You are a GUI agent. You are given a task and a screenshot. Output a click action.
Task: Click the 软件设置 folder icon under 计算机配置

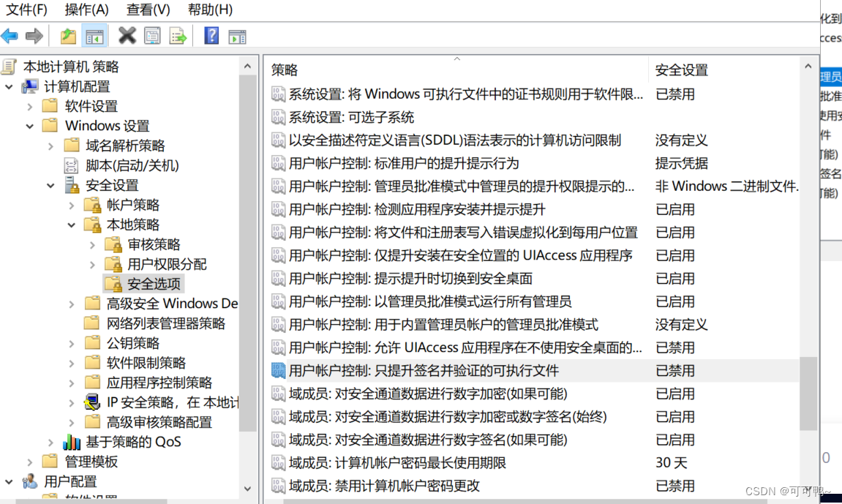click(x=50, y=106)
